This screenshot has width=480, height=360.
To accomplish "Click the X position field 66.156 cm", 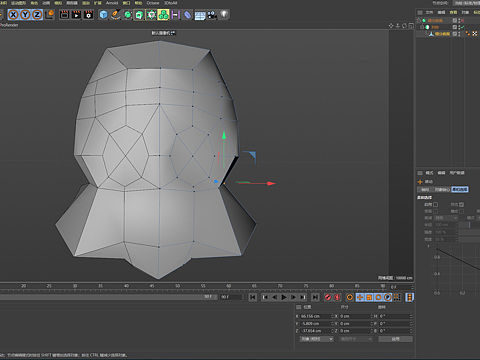I will click(x=316, y=316).
